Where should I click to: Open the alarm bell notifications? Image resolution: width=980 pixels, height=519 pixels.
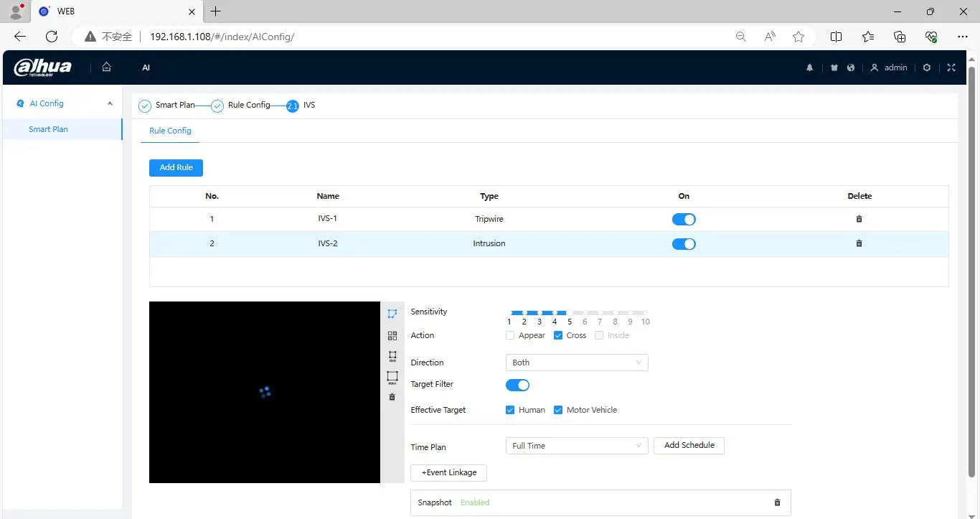pyautogui.click(x=810, y=67)
